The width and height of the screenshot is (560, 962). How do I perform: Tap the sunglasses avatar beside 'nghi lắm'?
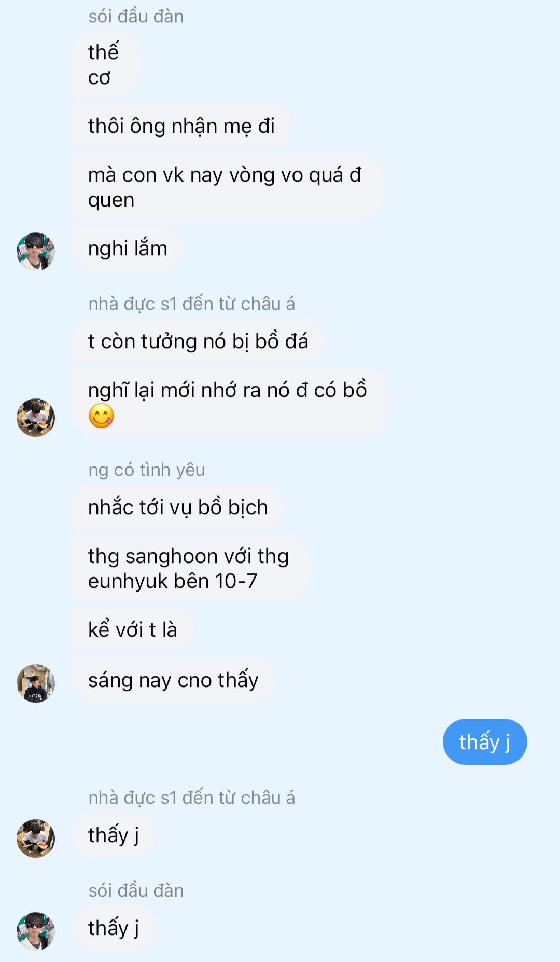[x=36, y=252]
